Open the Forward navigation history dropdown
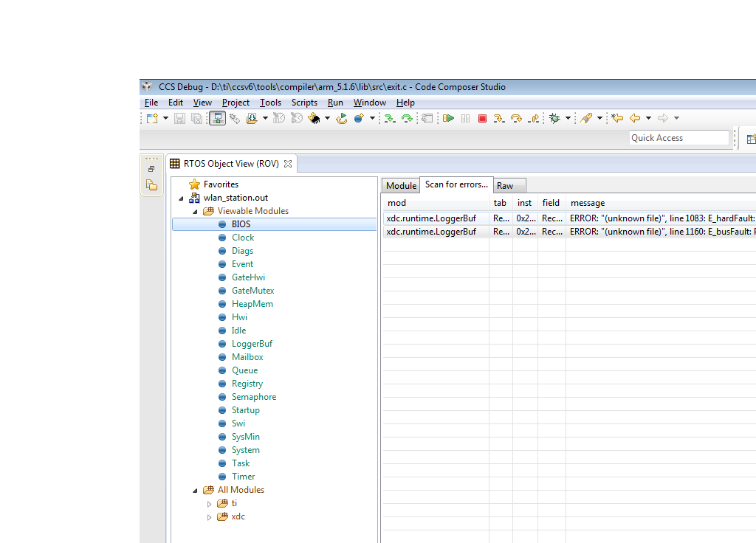756x543 pixels. coord(676,118)
